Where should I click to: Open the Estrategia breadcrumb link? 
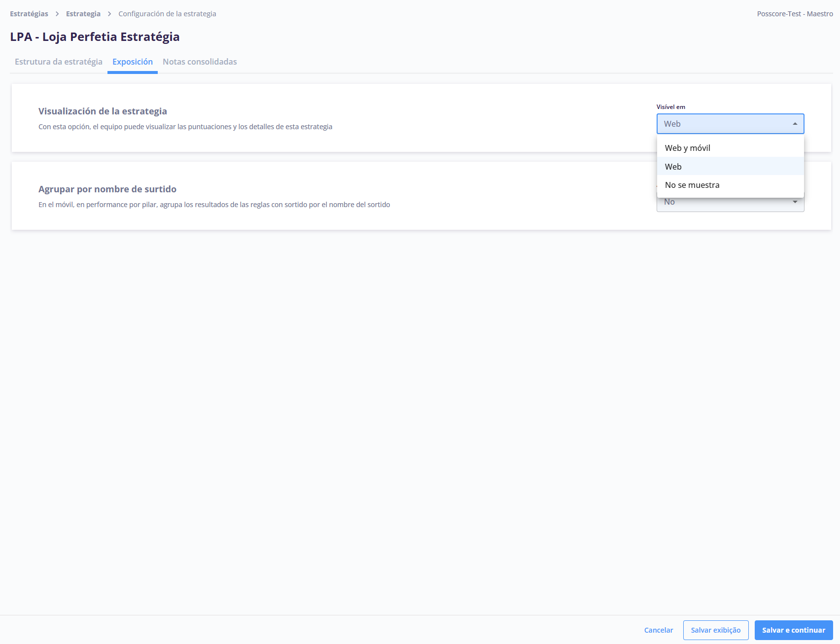pos(83,14)
